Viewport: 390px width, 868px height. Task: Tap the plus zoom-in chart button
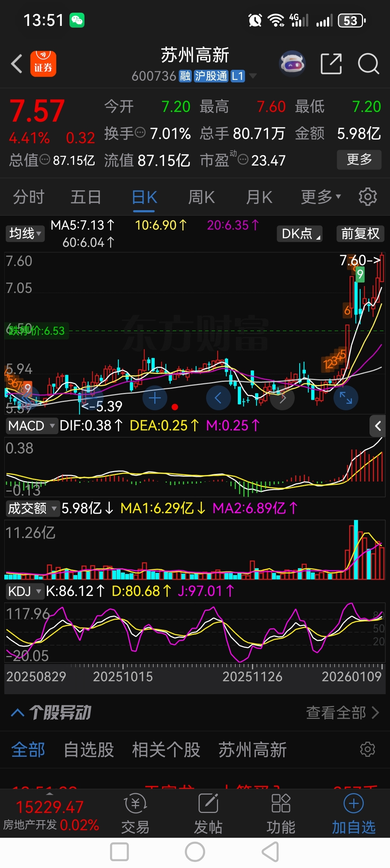(155, 398)
